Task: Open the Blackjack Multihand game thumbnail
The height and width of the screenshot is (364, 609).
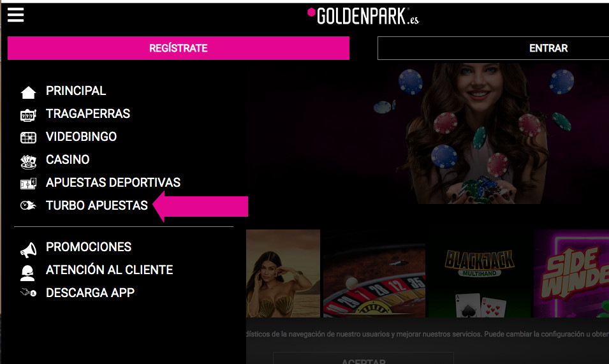Action: click(480, 273)
